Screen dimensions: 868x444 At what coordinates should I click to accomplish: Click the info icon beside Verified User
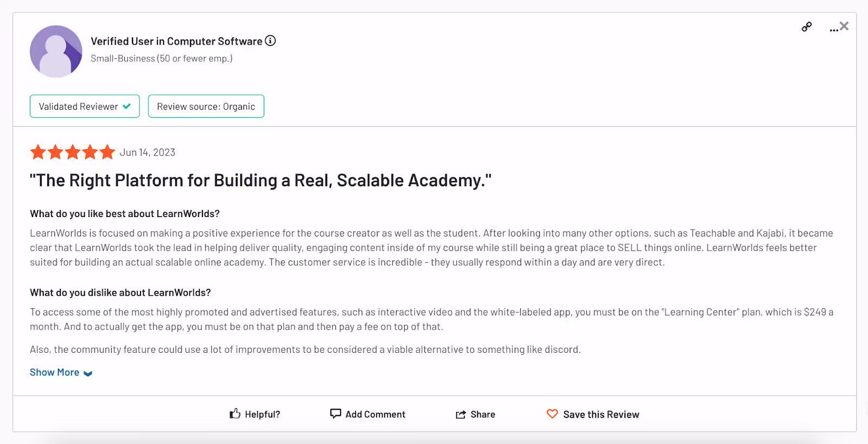coord(270,41)
